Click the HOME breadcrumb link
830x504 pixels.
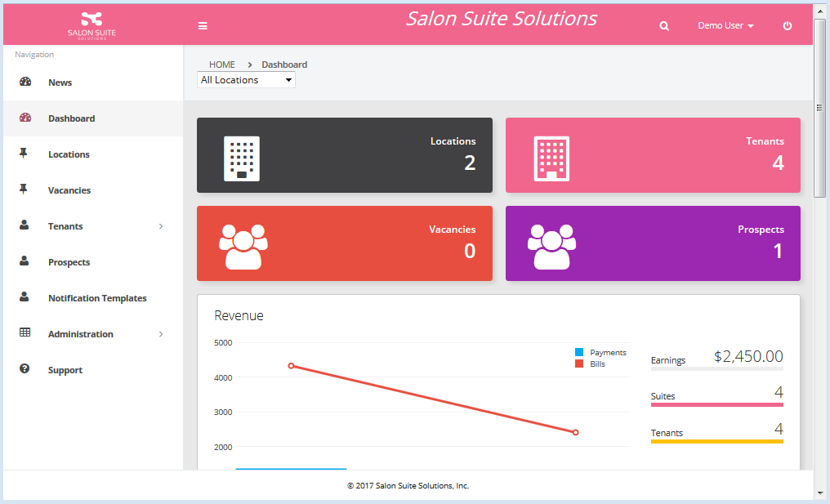(x=221, y=65)
